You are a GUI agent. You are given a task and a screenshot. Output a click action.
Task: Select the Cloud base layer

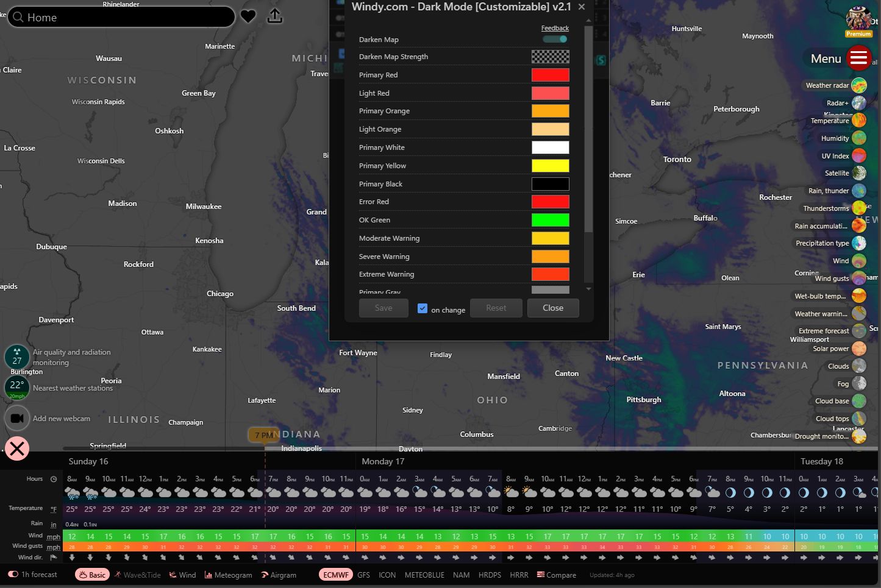(859, 401)
